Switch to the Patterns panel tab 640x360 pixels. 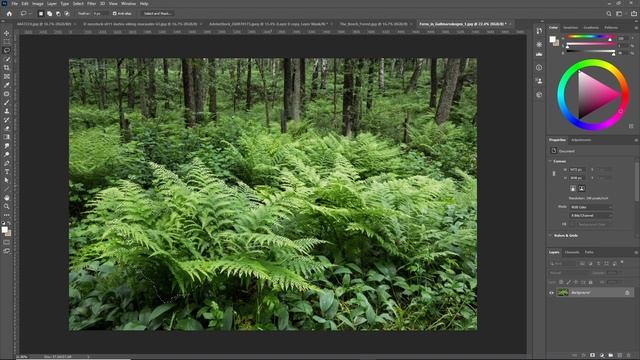point(611,28)
